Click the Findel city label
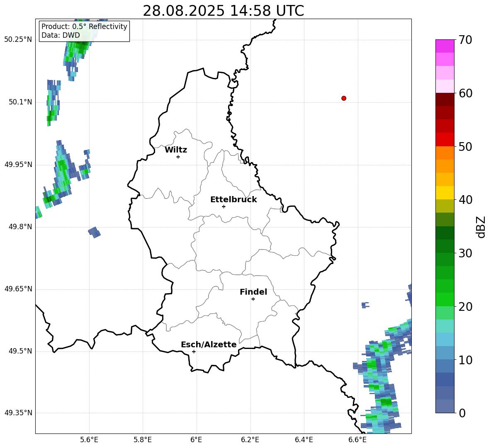This screenshot has width=491, height=448. (x=253, y=292)
